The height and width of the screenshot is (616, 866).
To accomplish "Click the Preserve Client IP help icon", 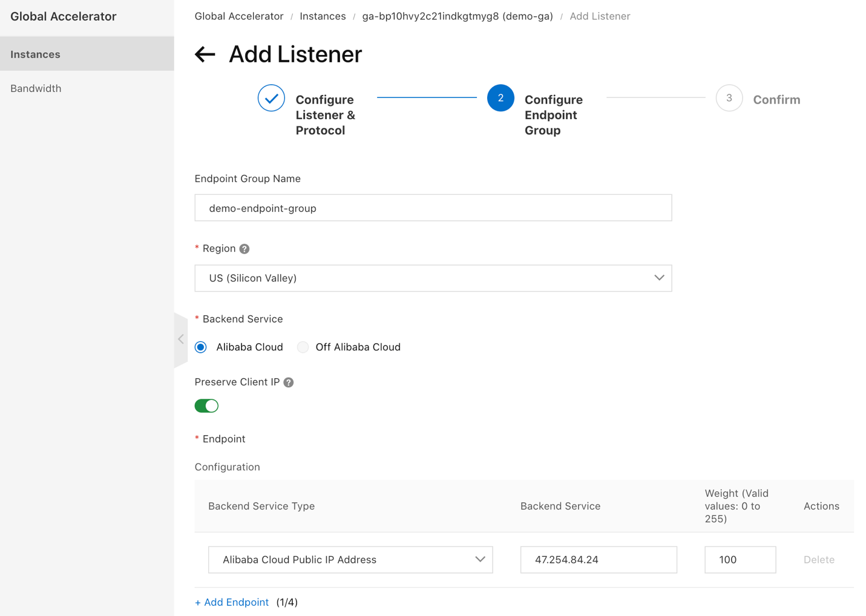I will coord(289,382).
